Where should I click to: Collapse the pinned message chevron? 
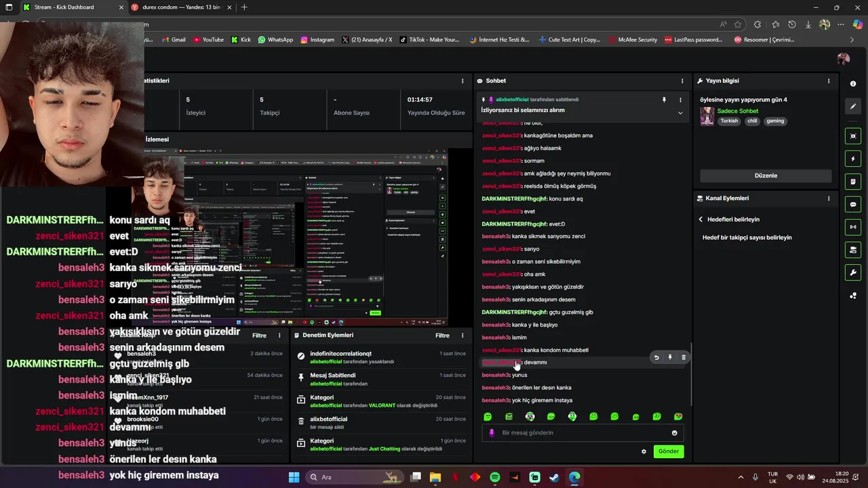click(x=680, y=113)
